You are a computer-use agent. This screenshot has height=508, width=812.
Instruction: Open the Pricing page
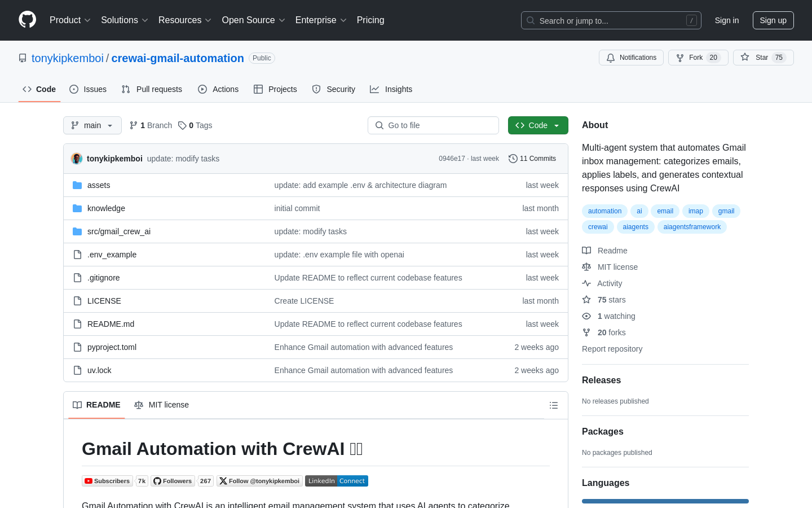pos(370,20)
